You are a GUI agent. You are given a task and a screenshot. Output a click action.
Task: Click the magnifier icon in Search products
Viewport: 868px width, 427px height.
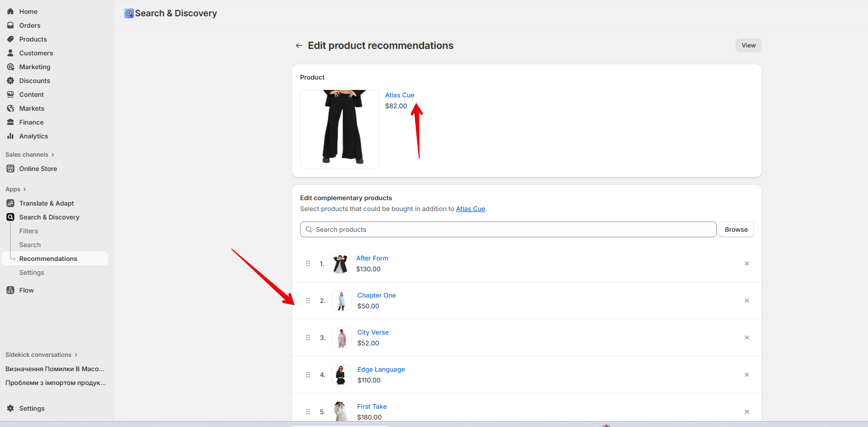point(309,229)
